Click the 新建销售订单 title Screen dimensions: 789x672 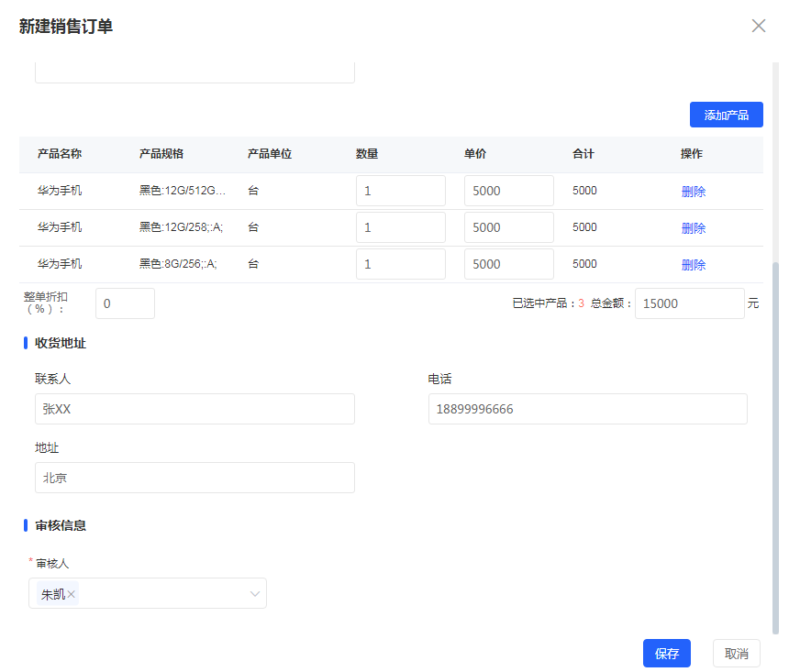(x=66, y=27)
